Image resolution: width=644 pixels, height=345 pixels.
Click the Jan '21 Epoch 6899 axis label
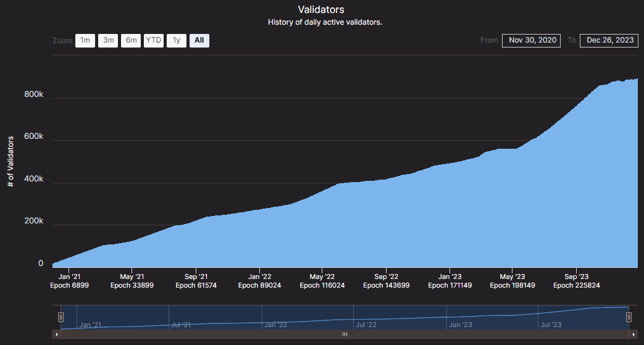pos(69,281)
